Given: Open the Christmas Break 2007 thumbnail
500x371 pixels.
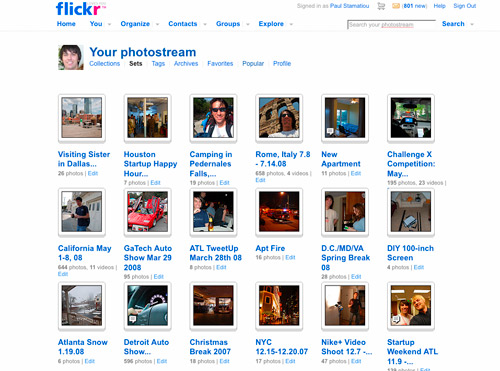Looking at the screenshot, I should coord(213,305).
